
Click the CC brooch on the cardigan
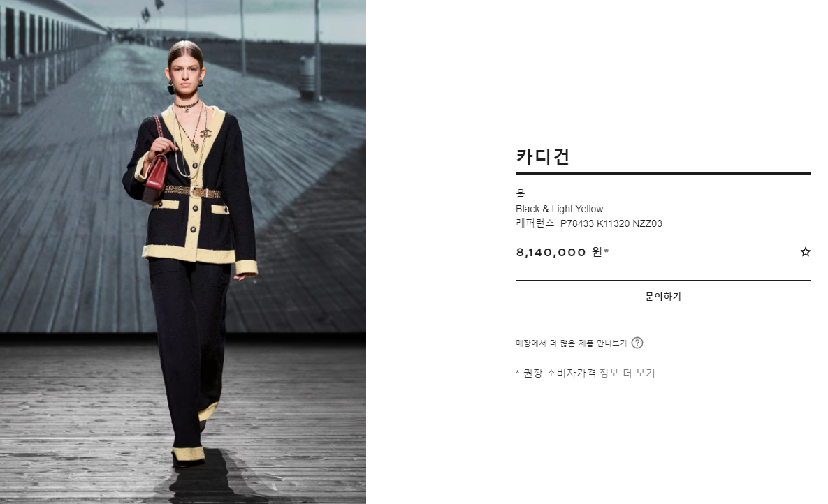[205, 133]
